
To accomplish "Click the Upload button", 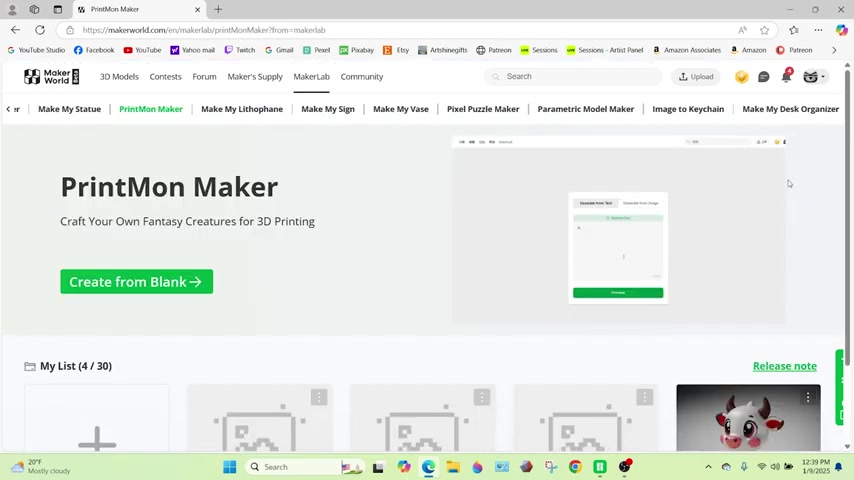I will click(696, 77).
